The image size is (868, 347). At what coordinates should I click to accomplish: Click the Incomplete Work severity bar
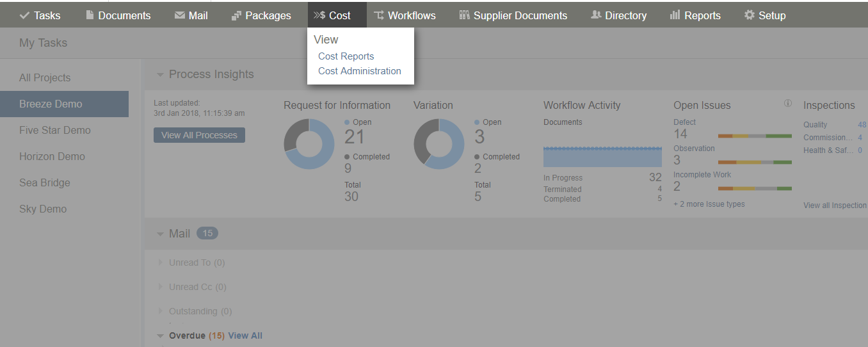[755, 188]
